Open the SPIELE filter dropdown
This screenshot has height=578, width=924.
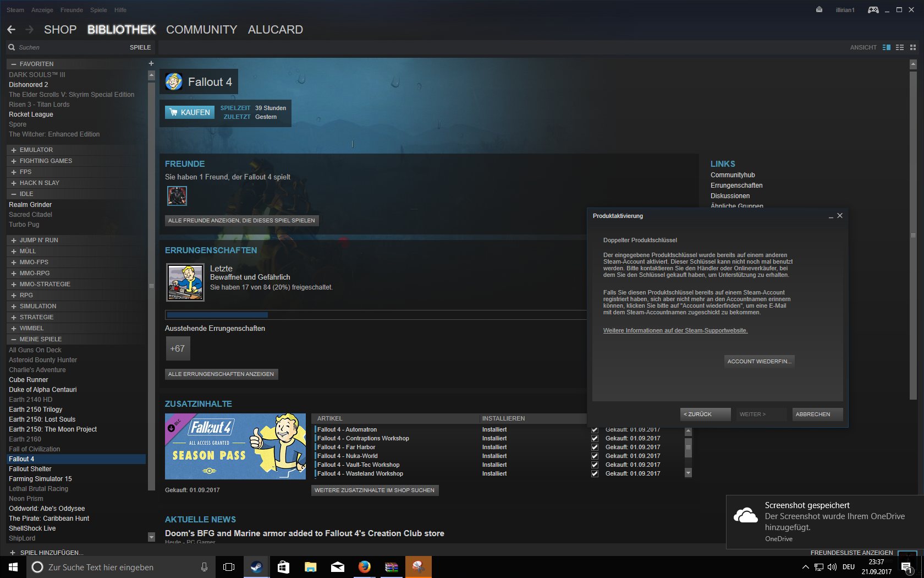pos(140,47)
